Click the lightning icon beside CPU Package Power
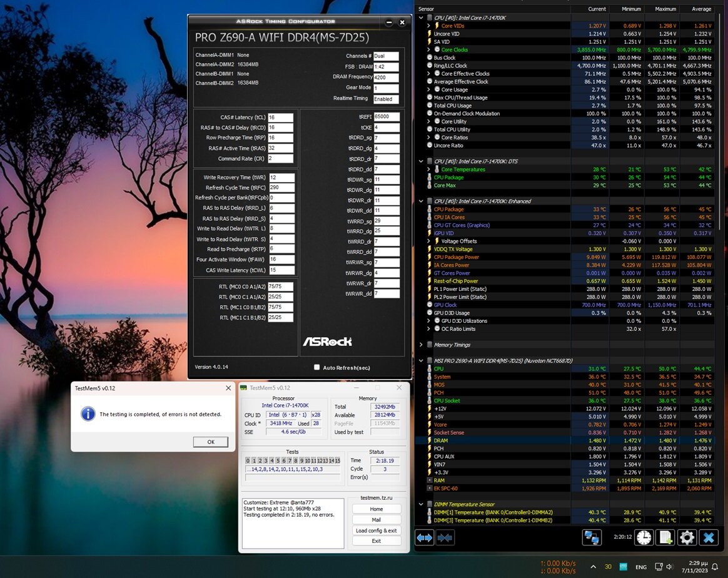This screenshot has width=728, height=578. pos(430,256)
